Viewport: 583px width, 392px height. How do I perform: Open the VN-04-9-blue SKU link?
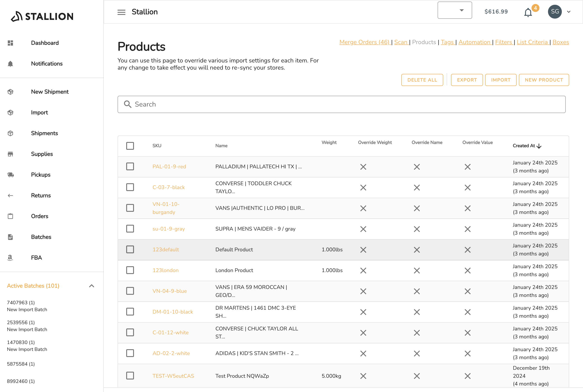pyautogui.click(x=169, y=291)
